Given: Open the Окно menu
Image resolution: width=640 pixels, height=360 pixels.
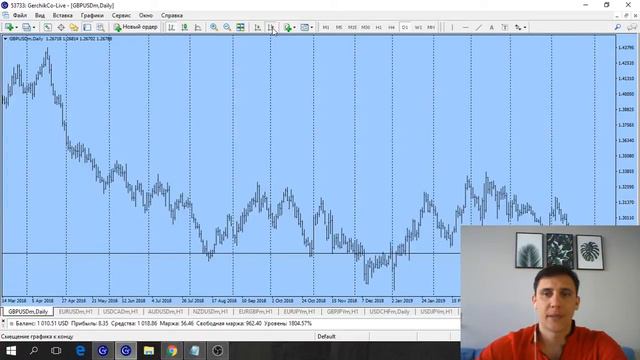Looking at the screenshot, I should click(x=146, y=16).
